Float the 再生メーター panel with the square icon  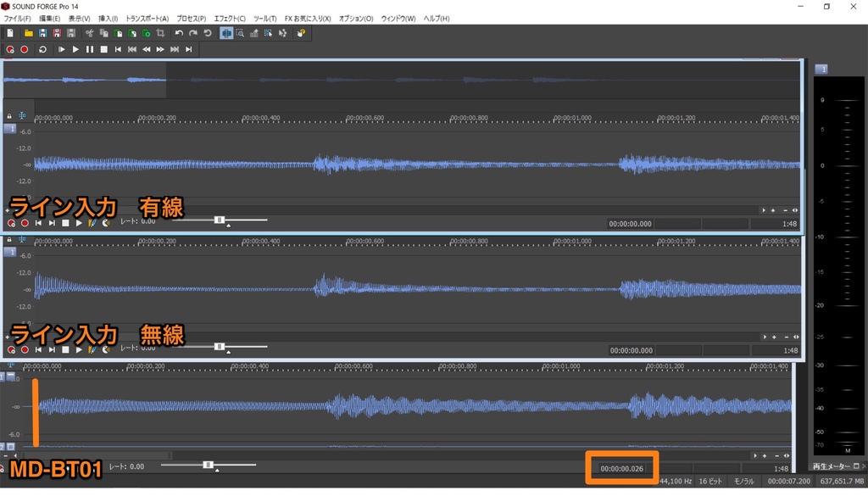(x=856, y=466)
